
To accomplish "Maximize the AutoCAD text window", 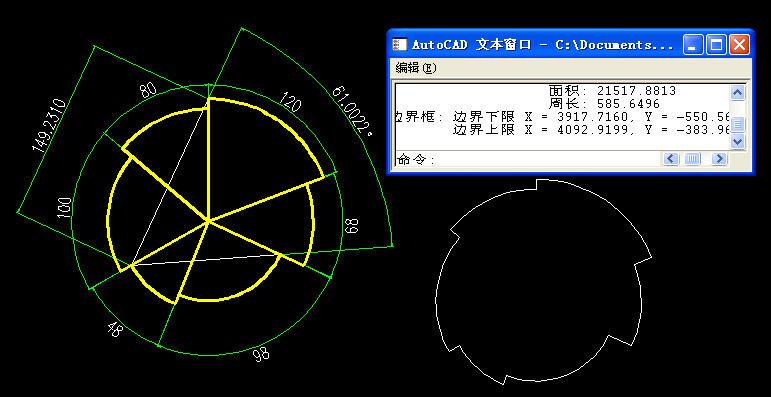I will (716, 45).
